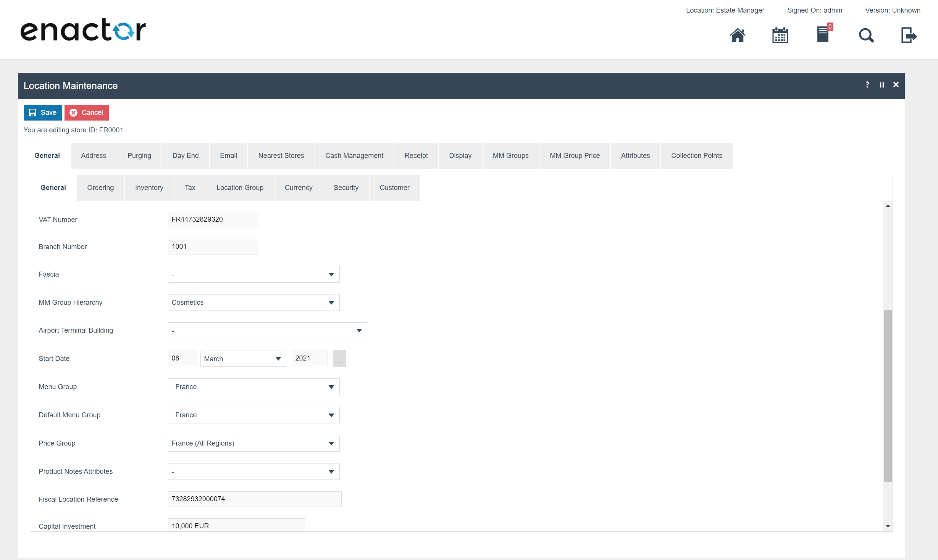
Task: Click the red Cancel button
Action: [x=87, y=113]
